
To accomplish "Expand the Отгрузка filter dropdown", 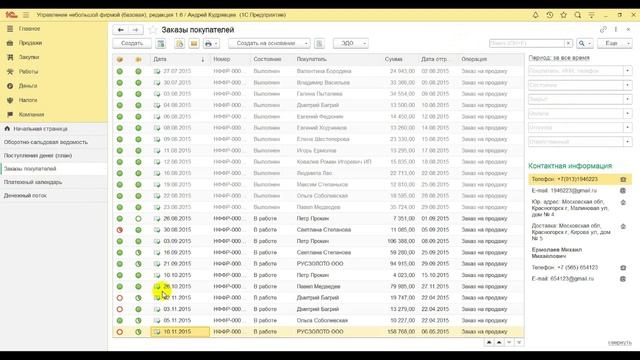I will pyautogui.click(x=627, y=127).
